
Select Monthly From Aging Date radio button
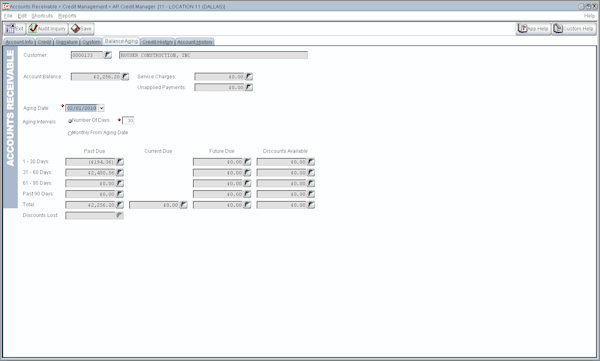point(70,133)
